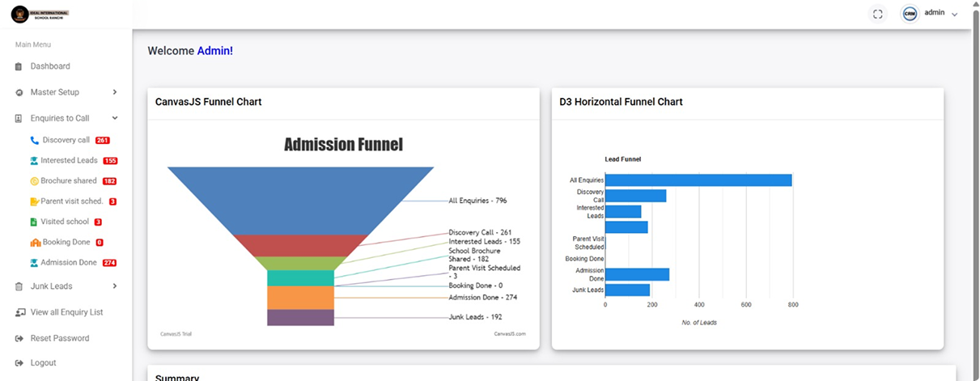980x381 pixels.
Task: Click Junk Leads bar in bar chart
Action: click(627, 290)
